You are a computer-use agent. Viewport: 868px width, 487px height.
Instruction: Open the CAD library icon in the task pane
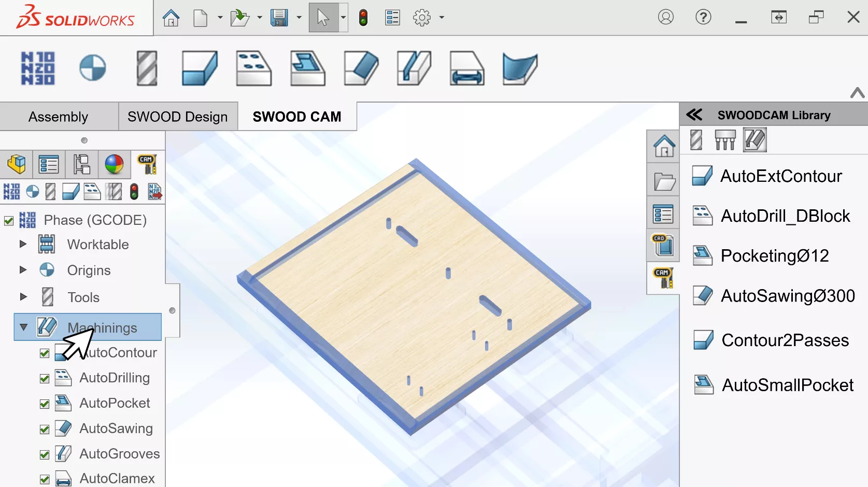(x=664, y=245)
